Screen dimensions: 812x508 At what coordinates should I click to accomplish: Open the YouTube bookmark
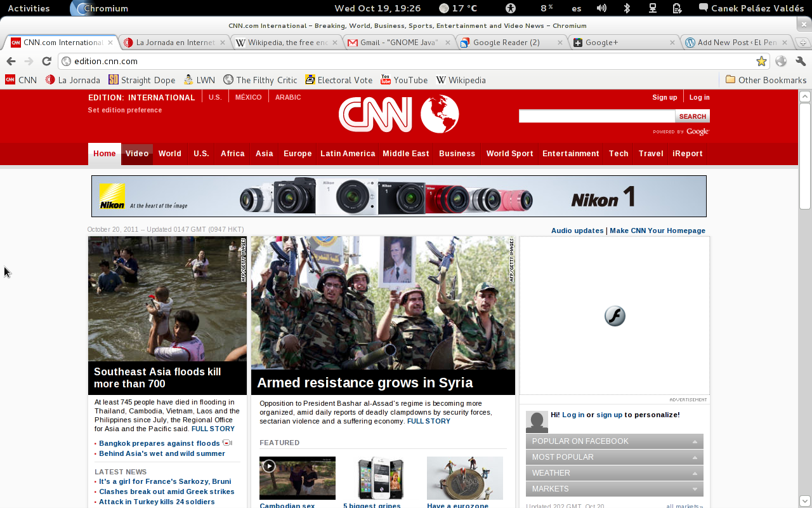404,80
